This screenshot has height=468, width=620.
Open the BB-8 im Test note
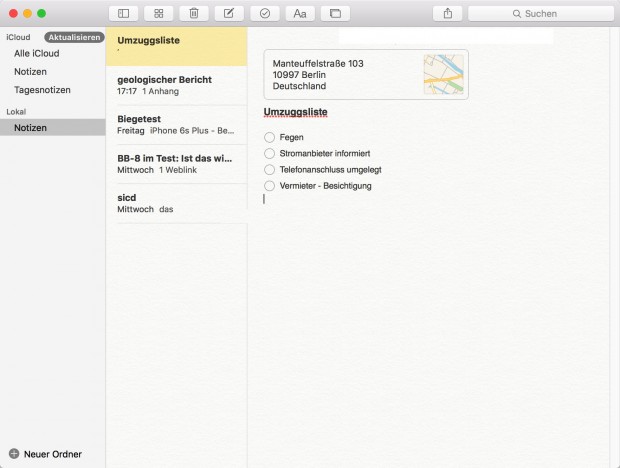tap(176, 164)
